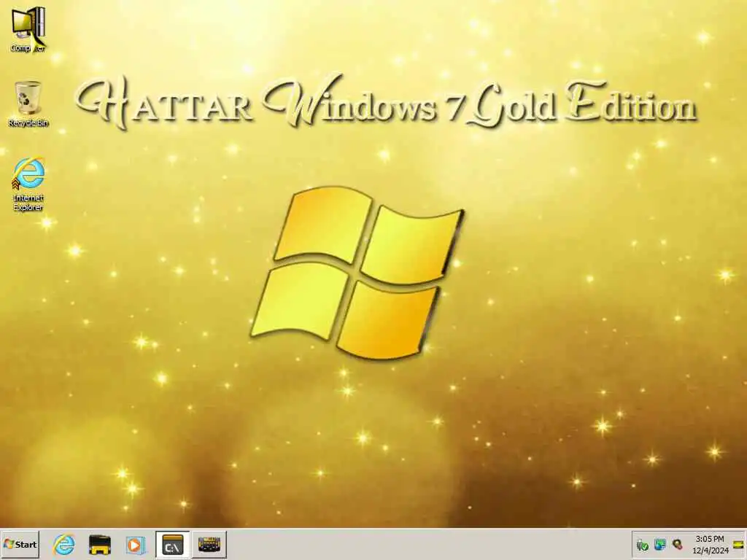Image resolution: width=747 pixels, height=560 pixels.
Task: Open the clock showing 3:05 PM
Action: [x=710, y=544]
